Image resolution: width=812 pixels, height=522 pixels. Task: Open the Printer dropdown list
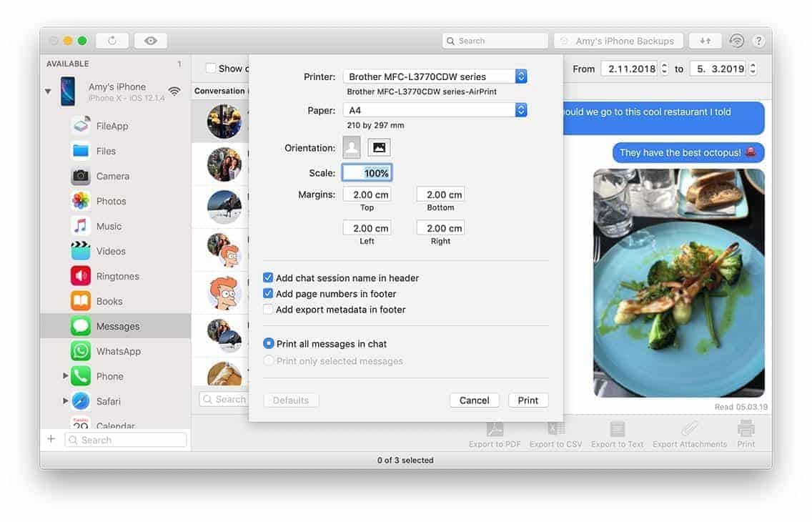pyautogui.click(x=435, y=77)
